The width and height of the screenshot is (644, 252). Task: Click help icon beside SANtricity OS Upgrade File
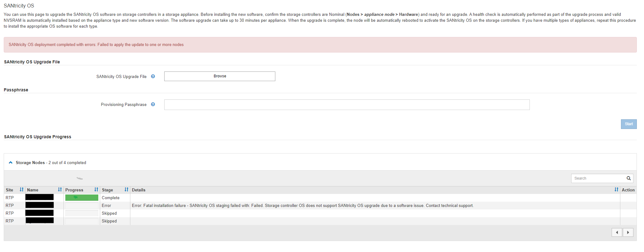[x=153, y=76]
